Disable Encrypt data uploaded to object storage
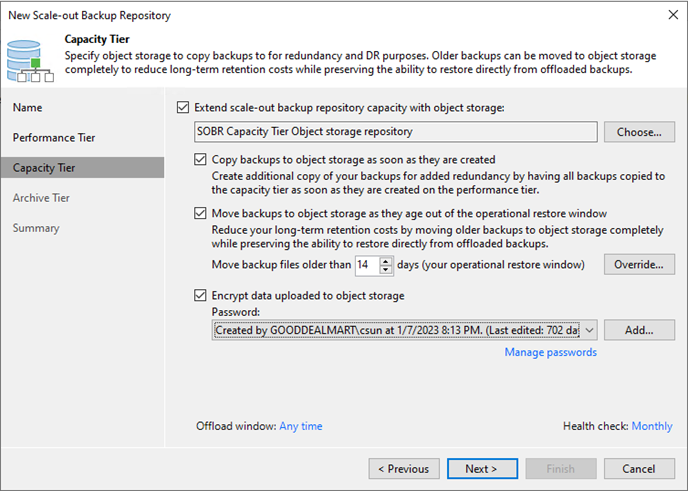 tap(200, 295)
